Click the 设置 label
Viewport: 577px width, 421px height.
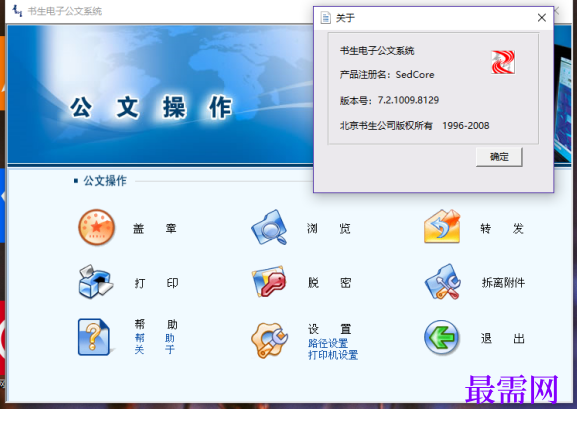click(x=330, y=329)
